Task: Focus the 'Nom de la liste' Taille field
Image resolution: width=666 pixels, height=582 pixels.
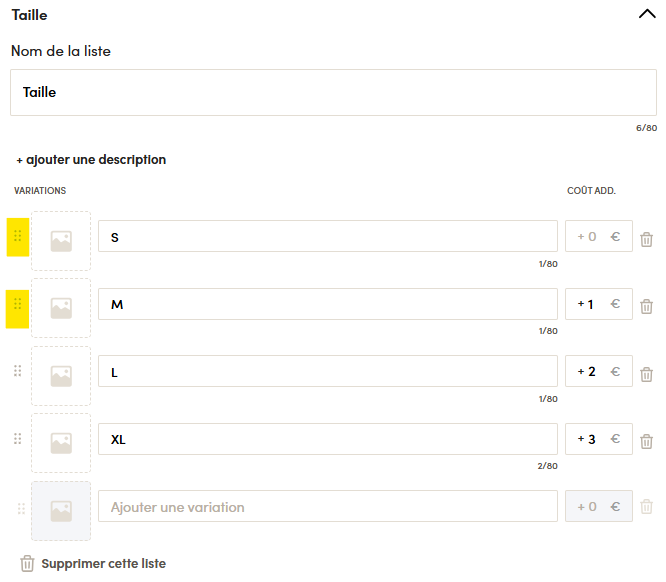Action: coord(333,93)
